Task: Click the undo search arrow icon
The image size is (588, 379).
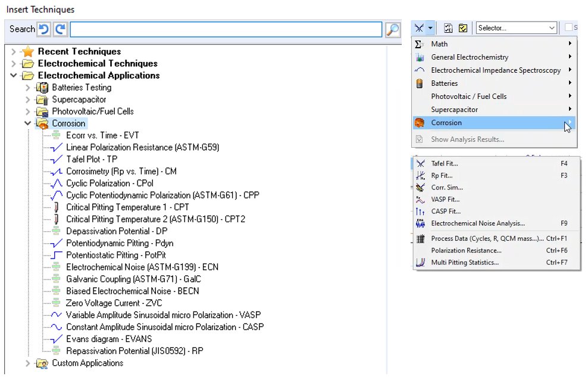Action: (x=44, y=29)
